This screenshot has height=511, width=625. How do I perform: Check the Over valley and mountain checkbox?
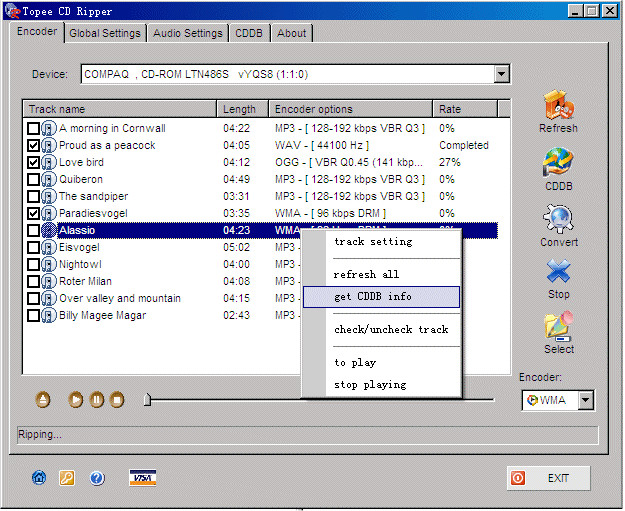pos(33,299)
